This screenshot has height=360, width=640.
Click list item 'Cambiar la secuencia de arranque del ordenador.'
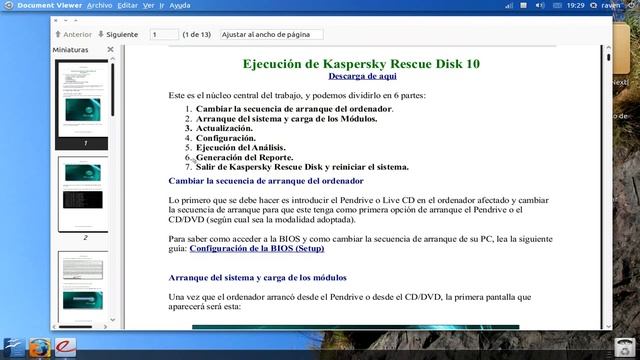tap(294, 109)
